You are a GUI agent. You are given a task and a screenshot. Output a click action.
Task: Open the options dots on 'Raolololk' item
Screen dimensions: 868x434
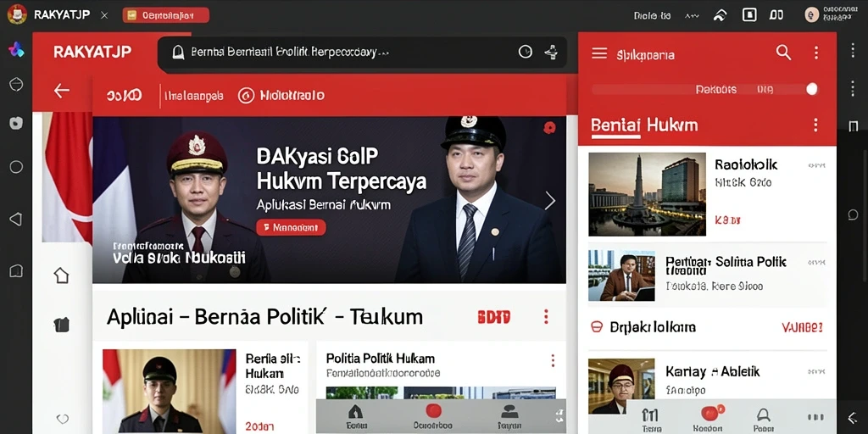[816, 165]
